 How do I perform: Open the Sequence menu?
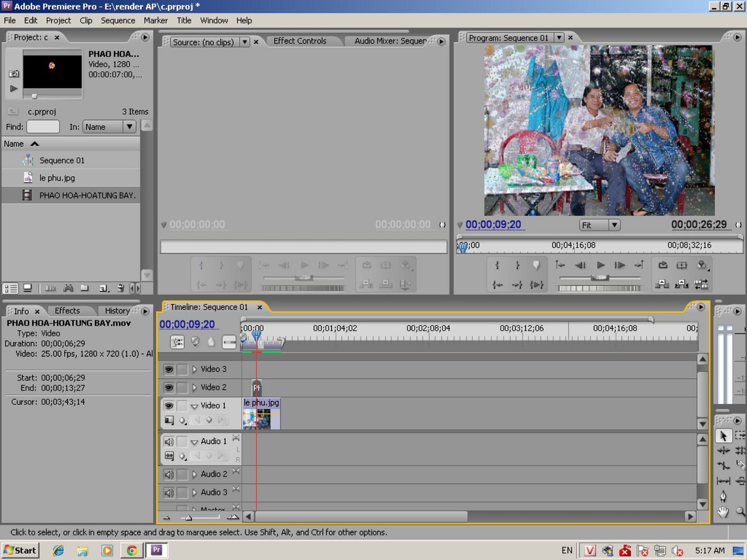pos(118,20)
